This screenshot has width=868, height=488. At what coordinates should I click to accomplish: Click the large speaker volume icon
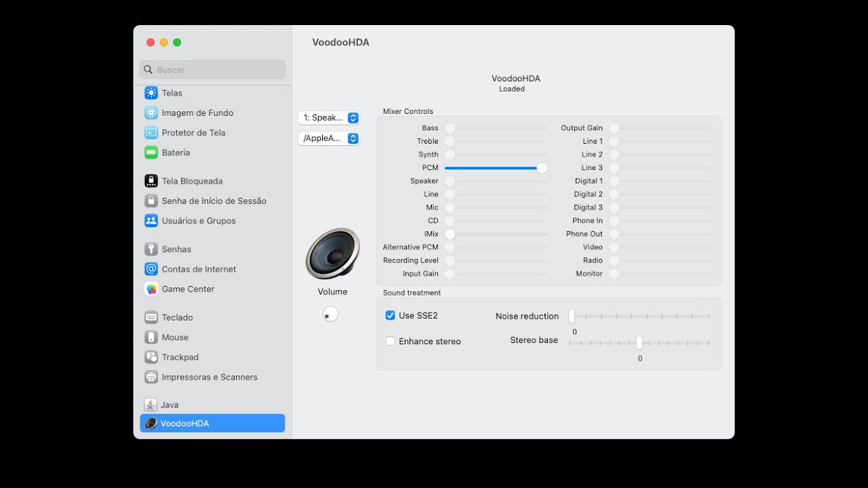332,253
